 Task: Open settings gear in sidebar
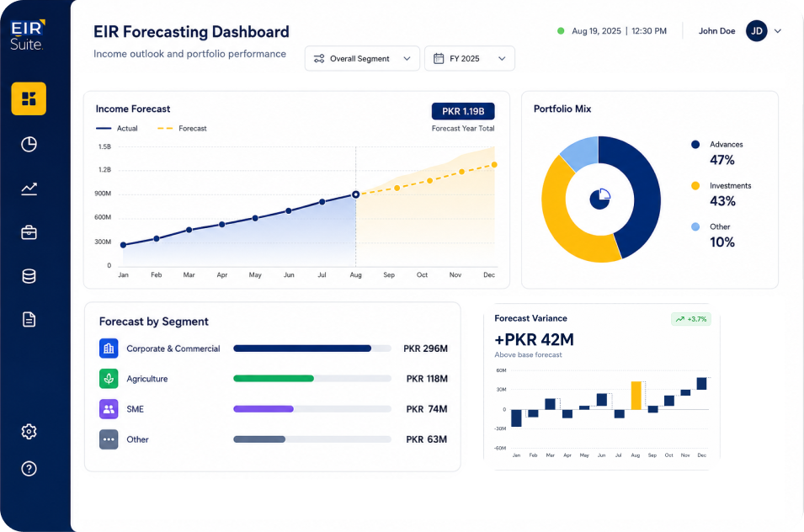coord(29,432)
